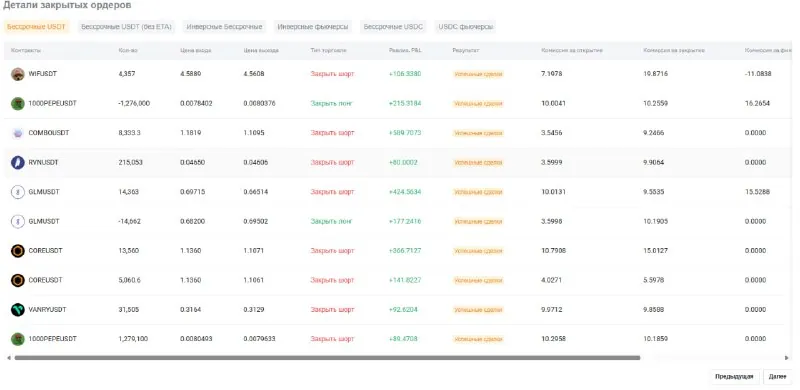The image size is (800, 390).
Task: Click the Контракты column header
Action: (x=26, y=51)
